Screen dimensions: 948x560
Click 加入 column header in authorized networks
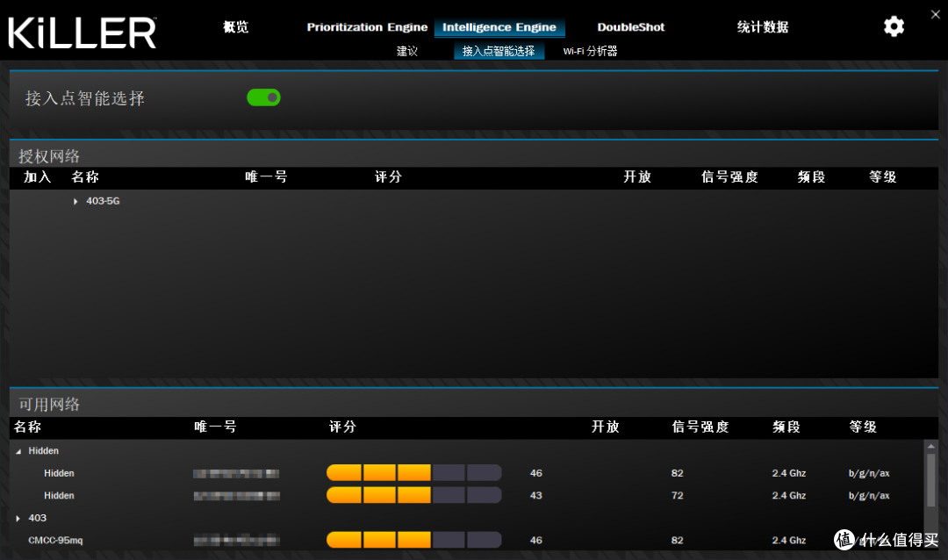coord(37,177)
